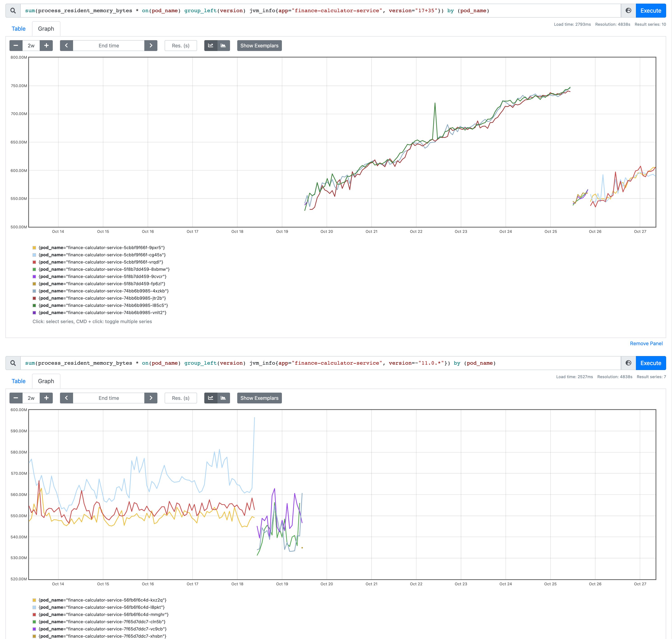Click the Remove Panel link

(646, 343)
